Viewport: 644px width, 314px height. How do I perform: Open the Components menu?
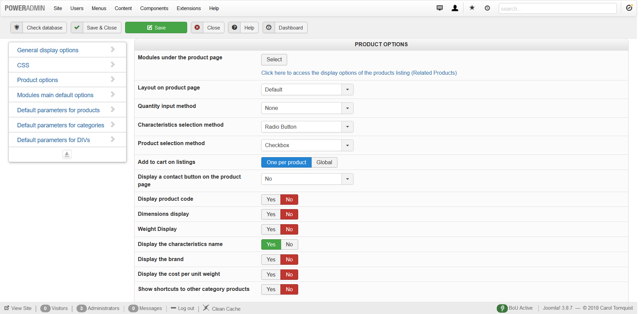154,8
